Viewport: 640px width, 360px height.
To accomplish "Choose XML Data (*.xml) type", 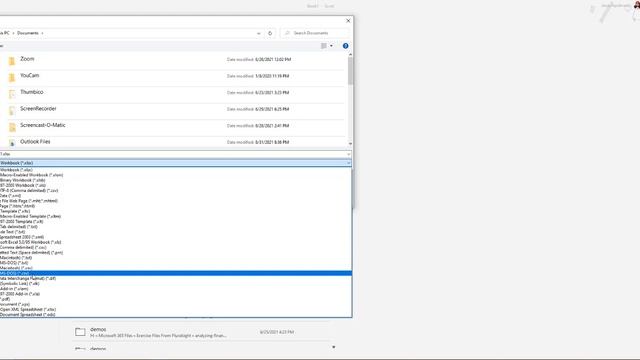I will tap(176, 196).
